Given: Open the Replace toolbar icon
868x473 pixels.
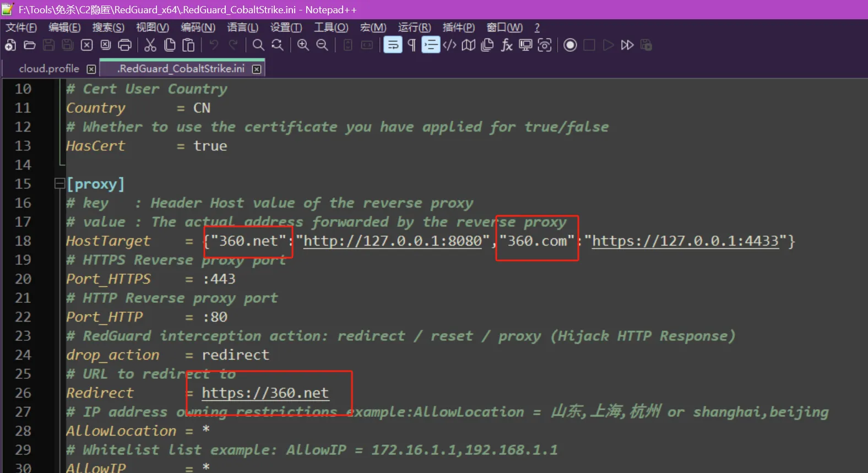Looking at the screenshot, I should coord(278,45).
